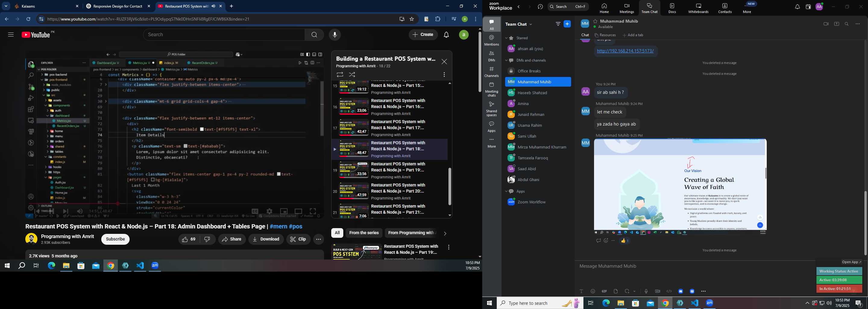Open Part 19 video in playlist

(x=389, y=170)
